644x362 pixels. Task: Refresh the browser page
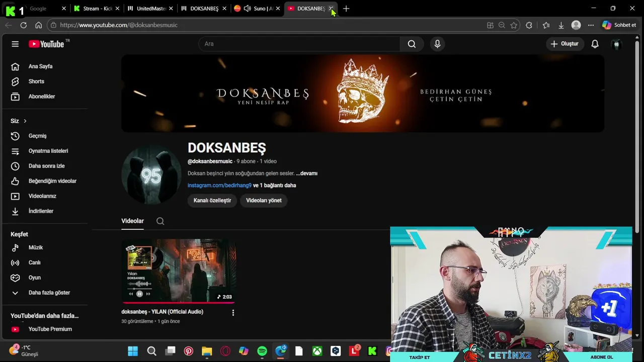coord(23,25)
